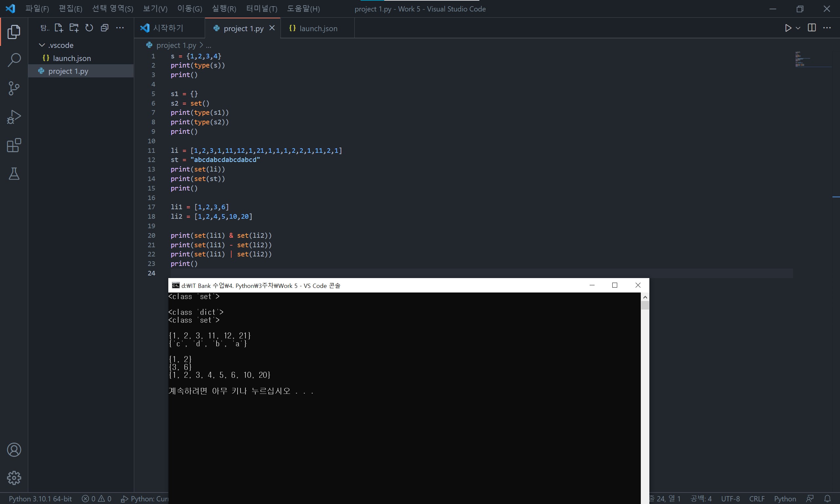Collapse the .vscode folder
Image resolution: width=840 pixels, height=504 pixels.
point(42,45)
